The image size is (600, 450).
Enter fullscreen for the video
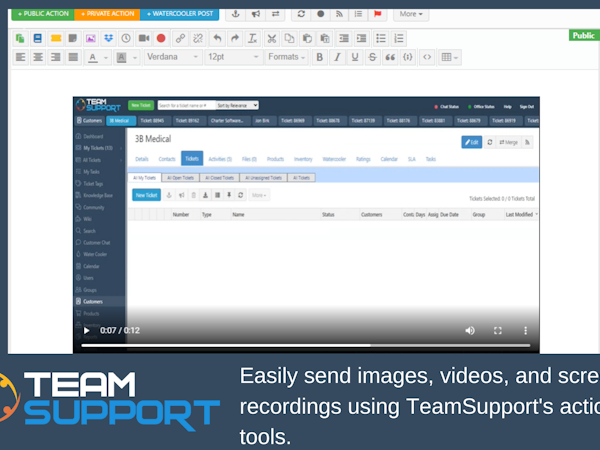click(x=497, y=331)
